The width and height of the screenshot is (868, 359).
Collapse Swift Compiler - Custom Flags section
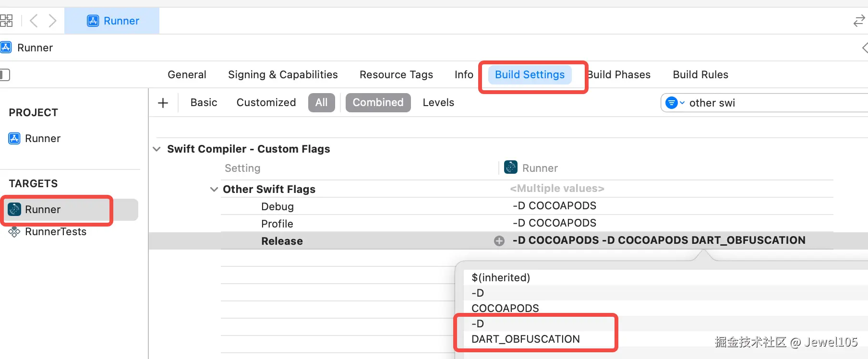[157, 149]
